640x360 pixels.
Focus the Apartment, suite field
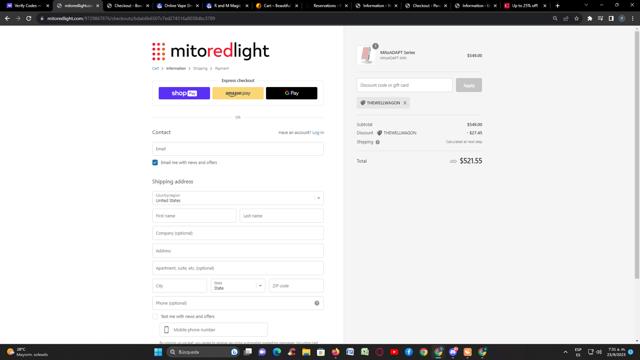click(238, 268)
